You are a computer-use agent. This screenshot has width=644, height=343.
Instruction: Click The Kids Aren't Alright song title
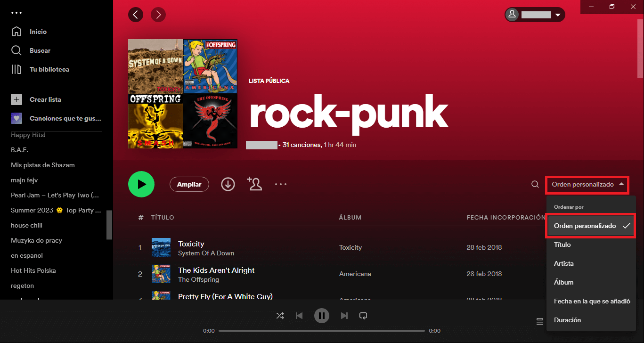coord(216,270)
